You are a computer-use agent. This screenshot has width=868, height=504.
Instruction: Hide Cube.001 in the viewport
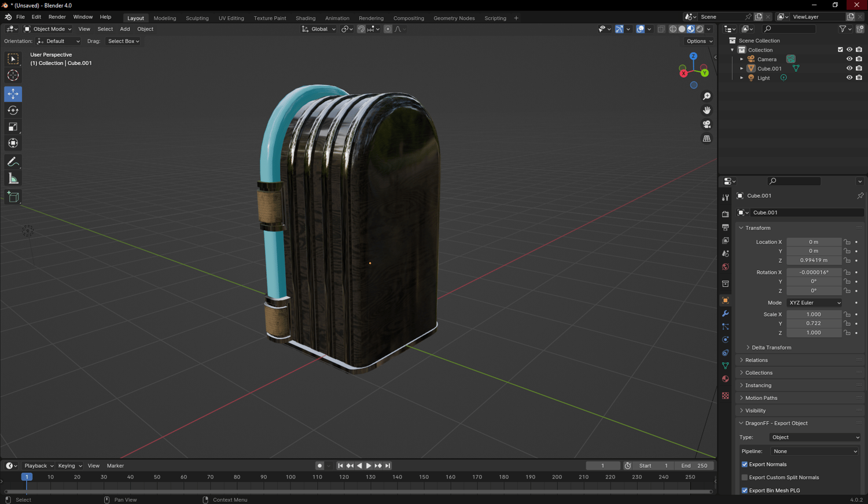click(x=849, y=68)
